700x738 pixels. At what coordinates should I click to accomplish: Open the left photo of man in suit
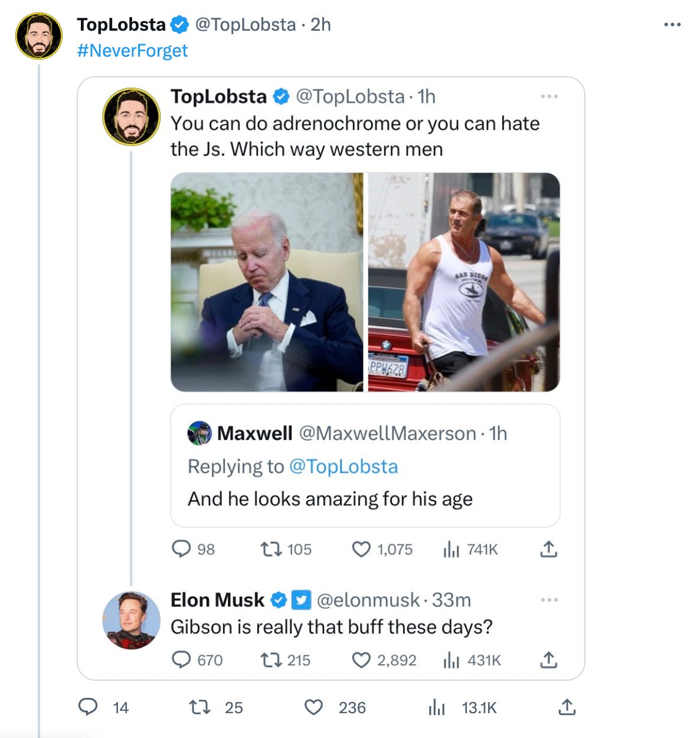pos(267,282)
